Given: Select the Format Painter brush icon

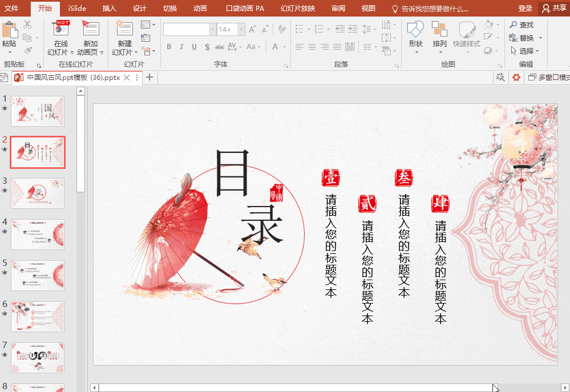Looking at the screenshot, I should tap(27, 51).
